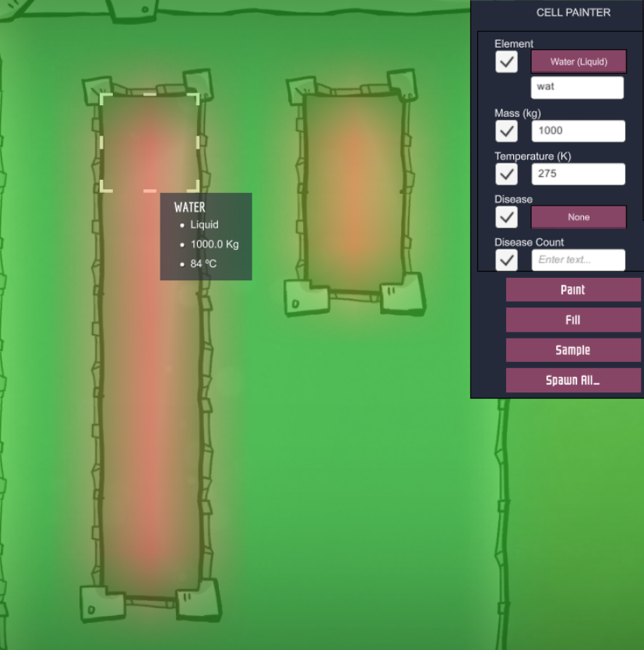The image size is (644, 650).
Task: Click the orange hot center of right tank
Action: [x=354, y=191]
